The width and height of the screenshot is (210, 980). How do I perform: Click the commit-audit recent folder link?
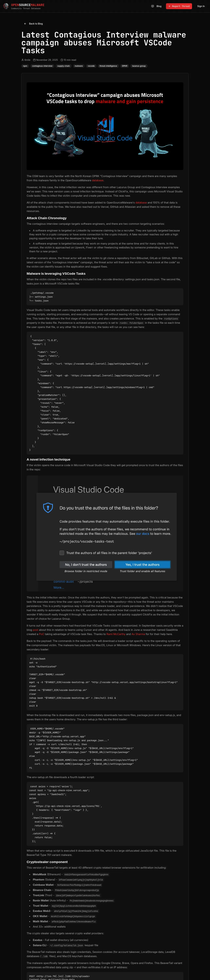64,581
